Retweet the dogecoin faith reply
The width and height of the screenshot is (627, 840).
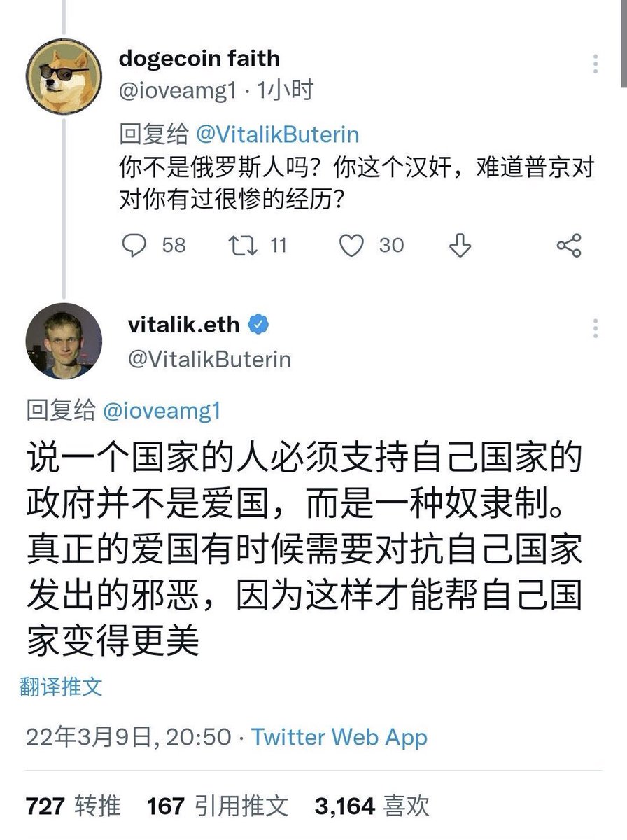[243, 245]
